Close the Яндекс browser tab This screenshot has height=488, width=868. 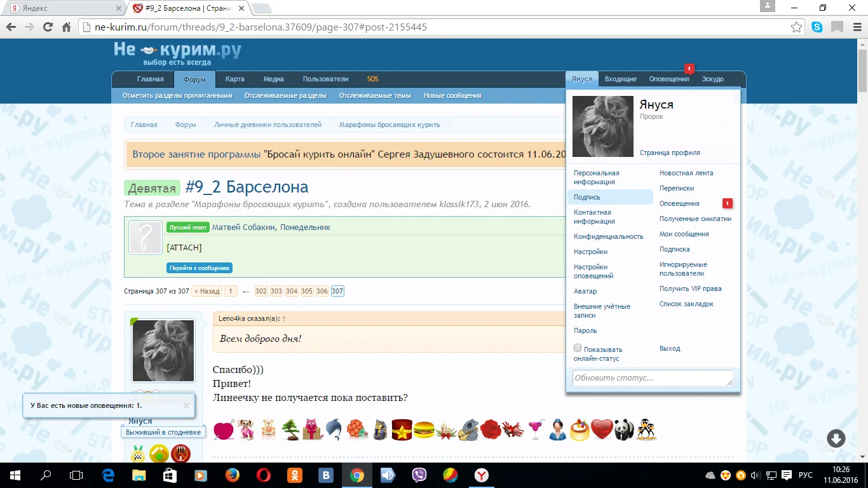(x=118, y=9)
